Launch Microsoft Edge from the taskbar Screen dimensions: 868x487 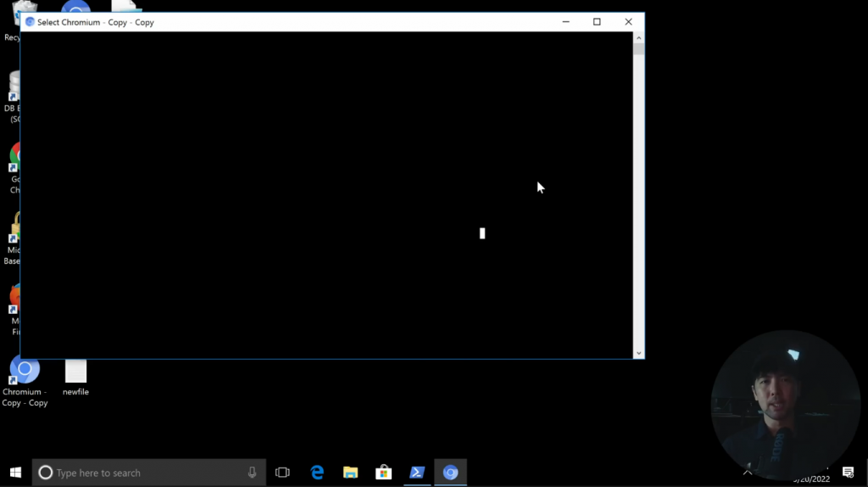317,473
